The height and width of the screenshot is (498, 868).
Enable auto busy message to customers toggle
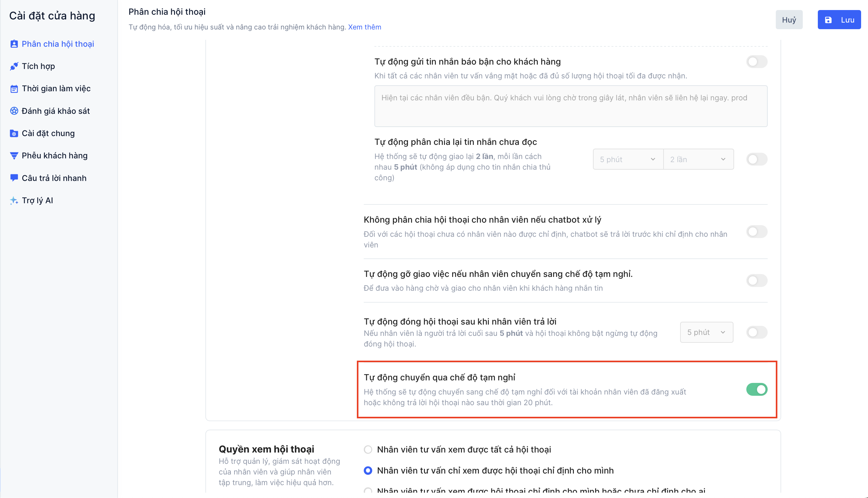pos(756,61)
